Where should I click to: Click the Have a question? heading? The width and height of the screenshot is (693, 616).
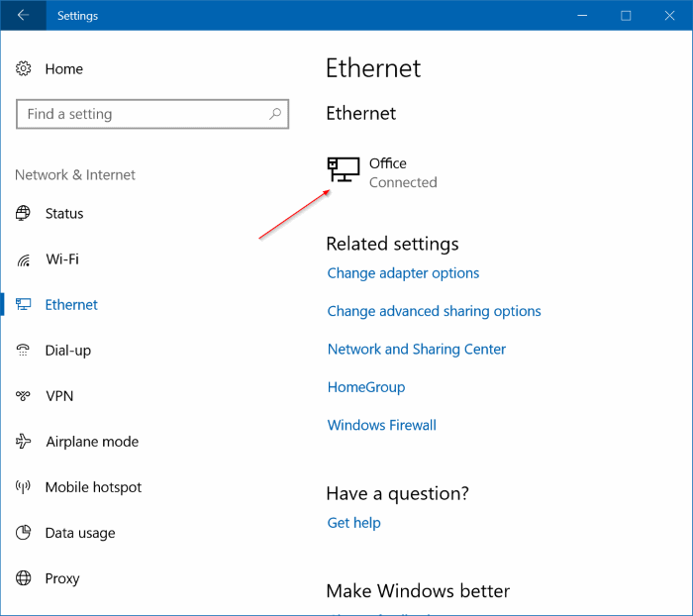[397, 493]
